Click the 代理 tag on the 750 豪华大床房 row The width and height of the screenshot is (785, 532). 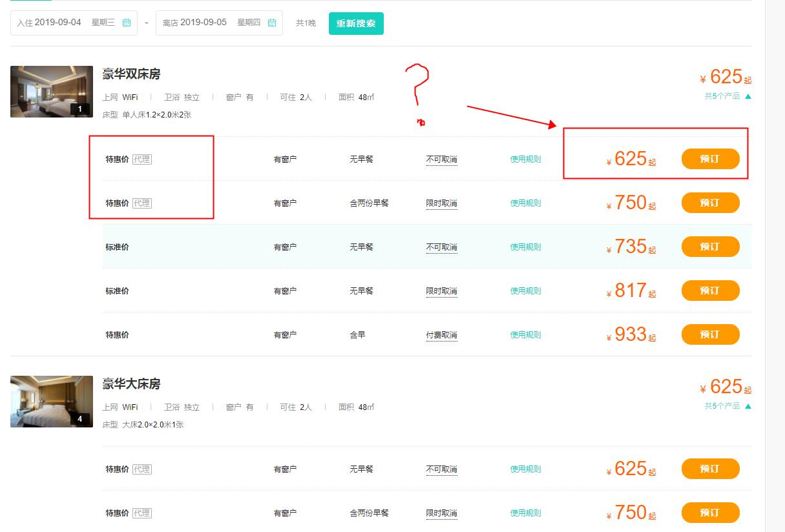141,513
